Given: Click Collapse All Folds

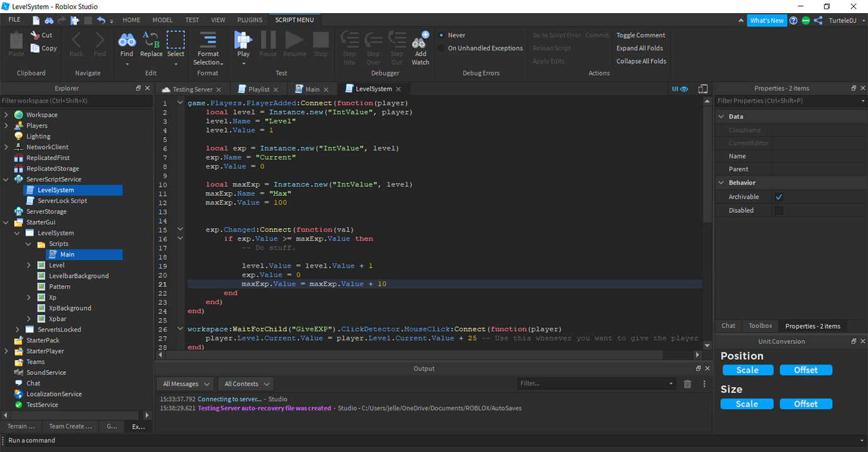Looking at the screenshot, I should click(641, 61).
